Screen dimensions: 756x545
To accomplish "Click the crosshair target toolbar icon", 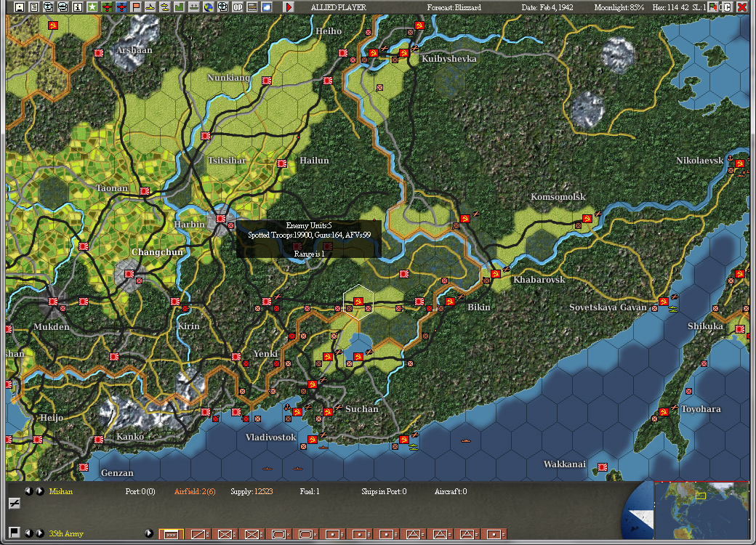I will tap(222, 7).
